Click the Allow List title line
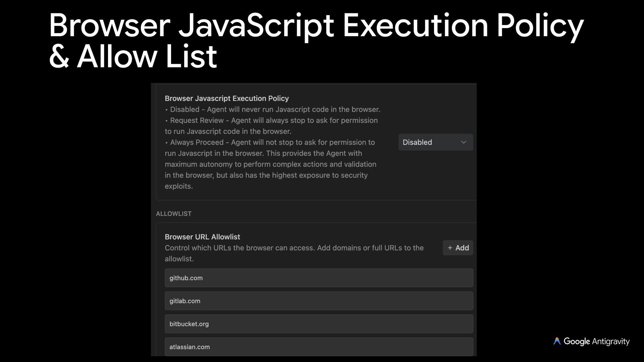The width and height of the screenshot is (644, 362). coord(133,56)
